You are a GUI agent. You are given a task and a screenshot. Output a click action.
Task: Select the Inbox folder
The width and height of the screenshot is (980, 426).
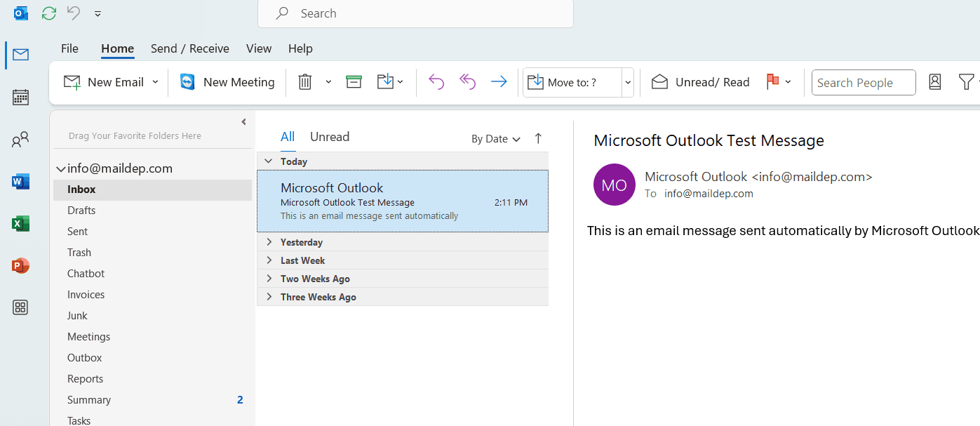tap(152, 189)
